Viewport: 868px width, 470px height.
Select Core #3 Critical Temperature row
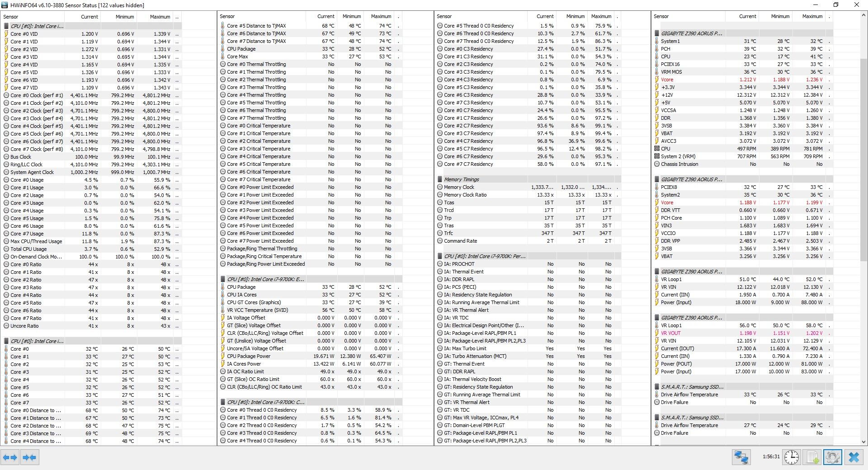[x=310, y=149]
